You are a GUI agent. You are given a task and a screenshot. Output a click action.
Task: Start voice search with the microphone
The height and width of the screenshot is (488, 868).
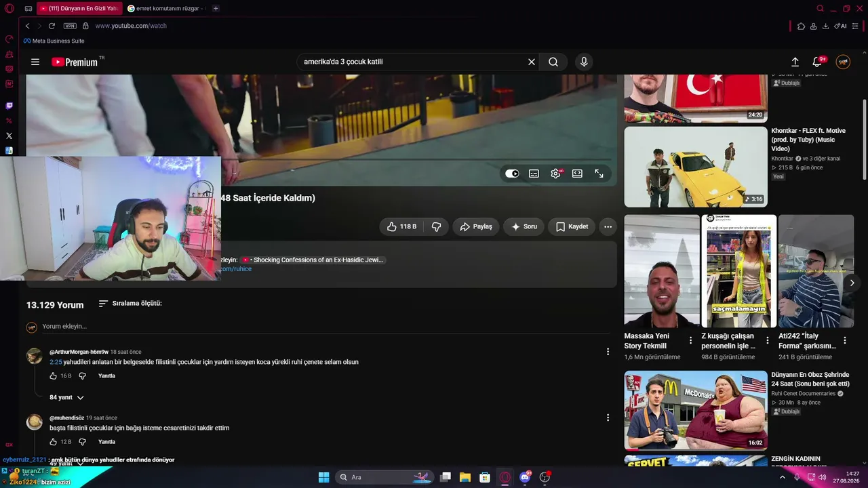[x=584, y=62]
